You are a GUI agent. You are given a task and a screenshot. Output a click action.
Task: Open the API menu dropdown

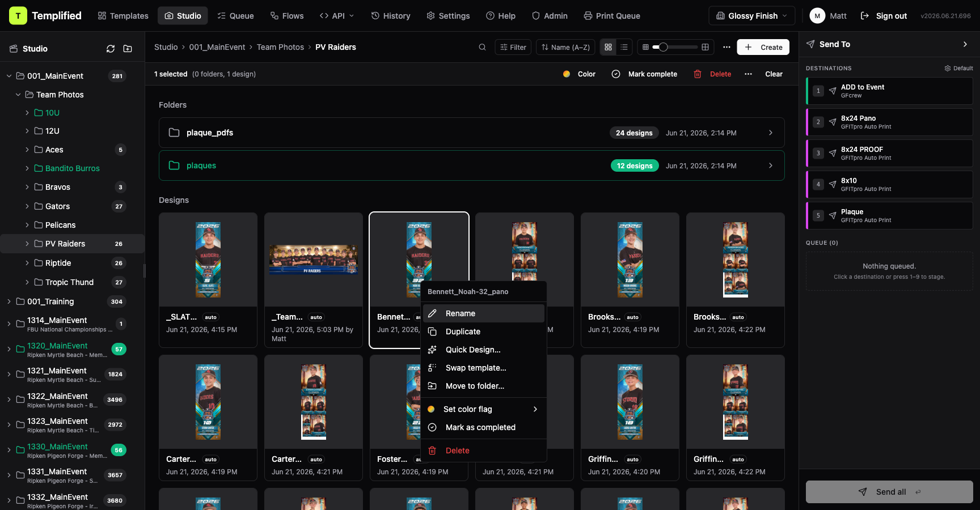[337, 16]
